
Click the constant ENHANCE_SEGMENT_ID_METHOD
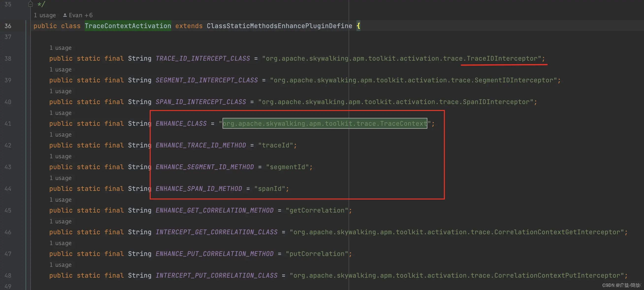coord(205,167)
